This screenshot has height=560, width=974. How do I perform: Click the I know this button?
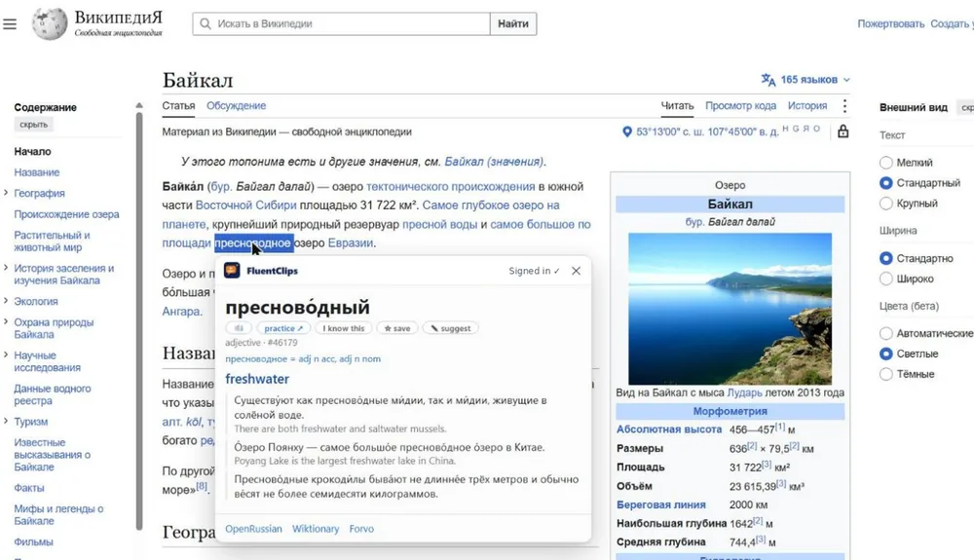click(x=344, y=328)
